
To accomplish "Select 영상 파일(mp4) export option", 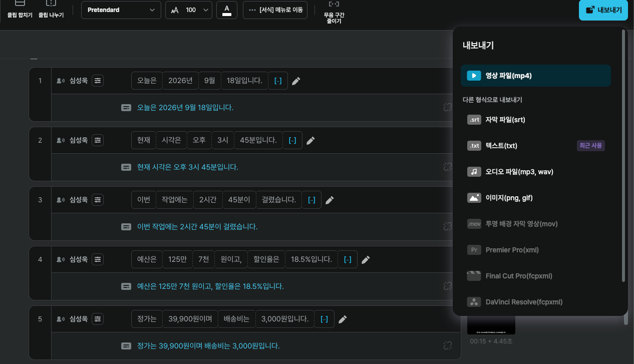I will (x=536, y=76).
